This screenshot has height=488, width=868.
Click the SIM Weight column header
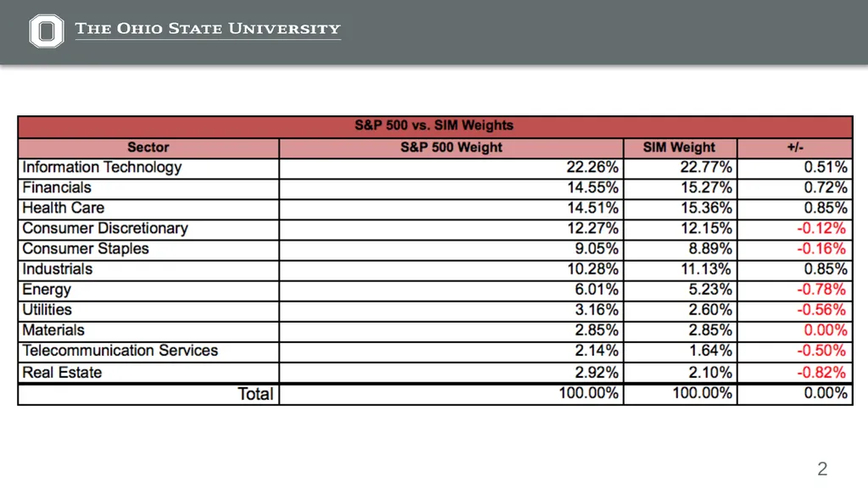pyautogui.click(x=679, y=147)
